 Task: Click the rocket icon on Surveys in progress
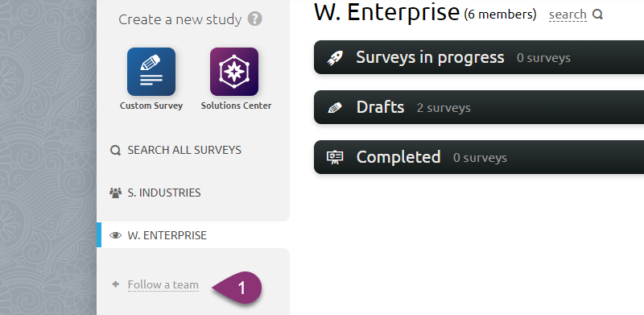(x=335, y=57)
